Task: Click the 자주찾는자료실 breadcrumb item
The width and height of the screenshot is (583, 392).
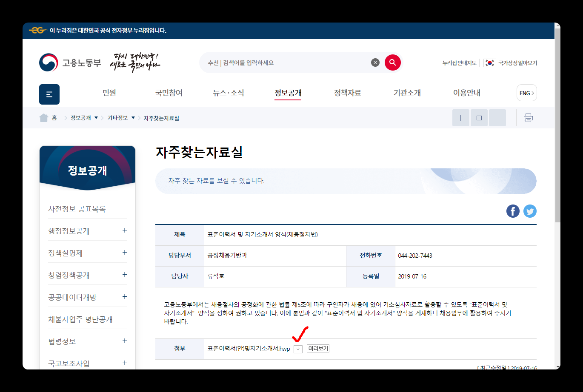Action: pyautogui.click(x=161, y=118)
